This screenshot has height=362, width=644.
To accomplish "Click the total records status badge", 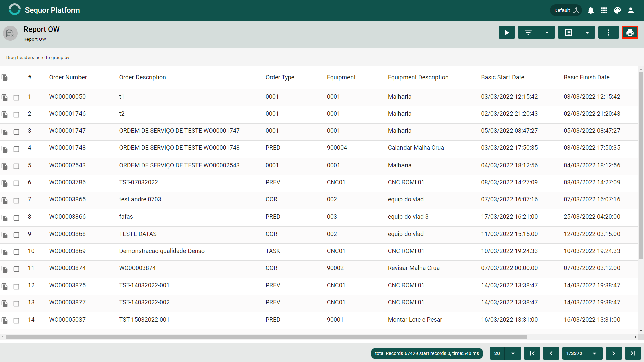I will point(427,353).
